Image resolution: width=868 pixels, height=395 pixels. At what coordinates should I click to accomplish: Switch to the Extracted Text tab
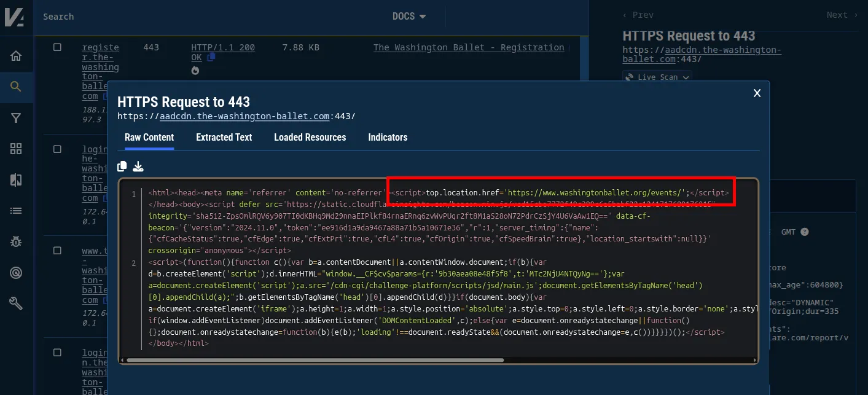point(224,138)
